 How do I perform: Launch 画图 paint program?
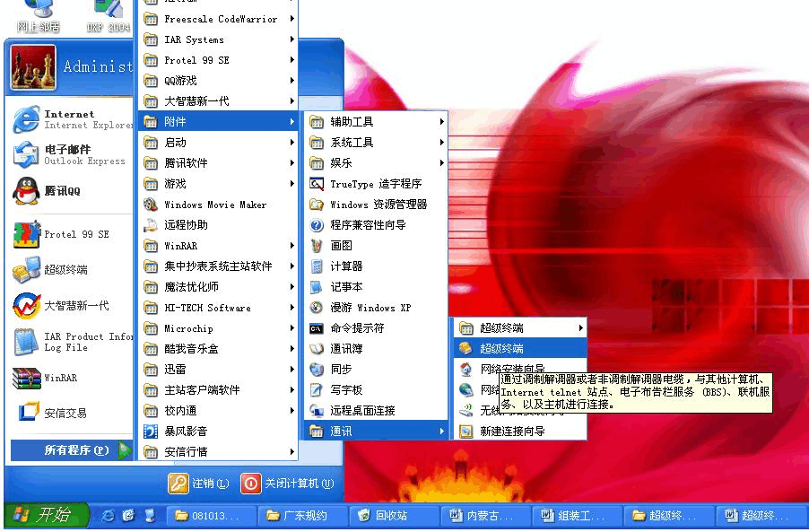click(376, 246)
